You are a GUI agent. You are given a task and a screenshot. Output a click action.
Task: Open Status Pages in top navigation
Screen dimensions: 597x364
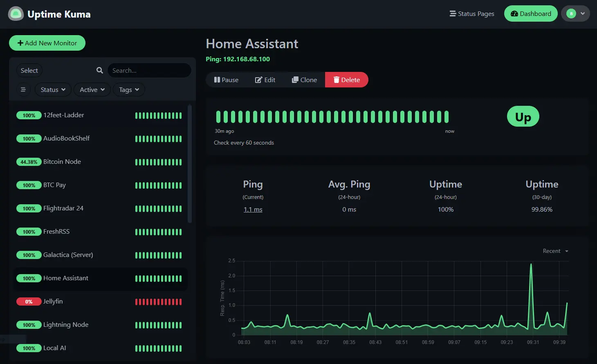pos(472,13)
